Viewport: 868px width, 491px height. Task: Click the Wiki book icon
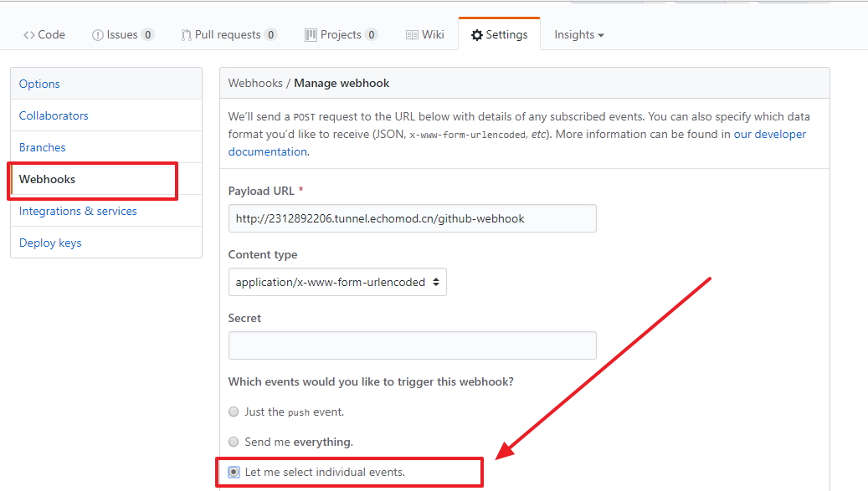tap(412, 35)
